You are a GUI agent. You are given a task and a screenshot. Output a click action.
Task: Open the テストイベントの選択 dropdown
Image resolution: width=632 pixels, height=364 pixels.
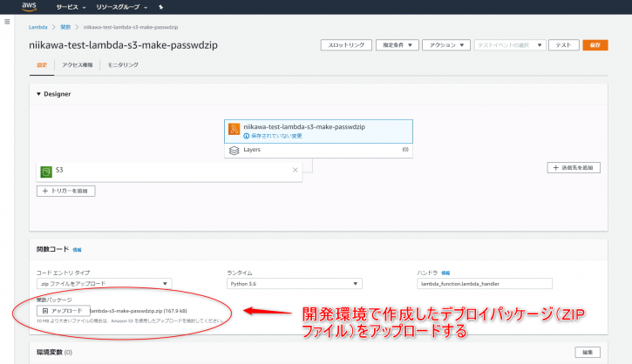[510, 45]
